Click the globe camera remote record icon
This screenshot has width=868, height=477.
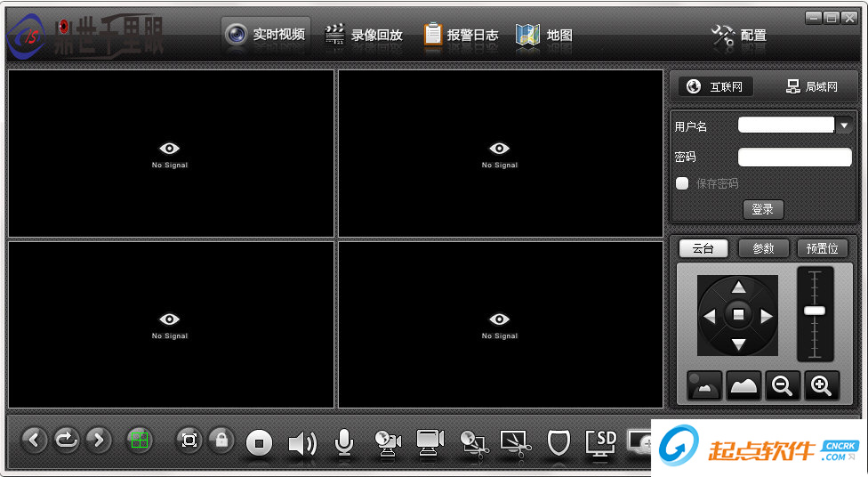pos(388,443)
